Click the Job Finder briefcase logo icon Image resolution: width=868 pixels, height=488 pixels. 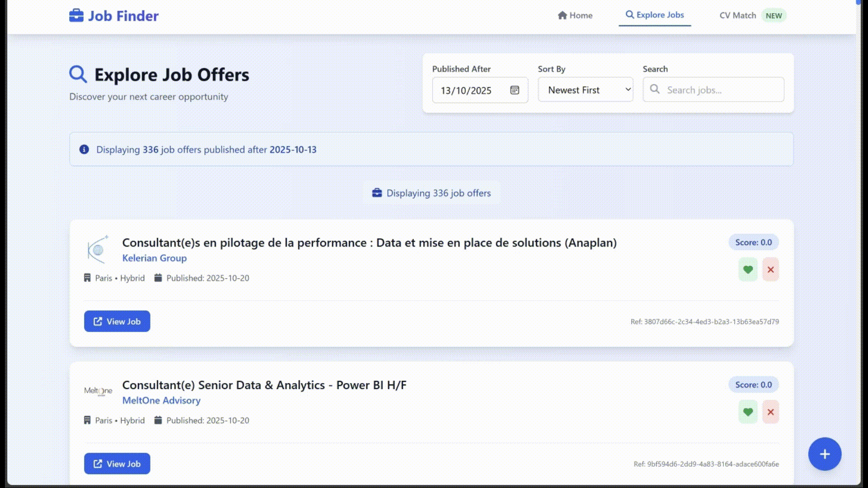pyautogui.click(x=76, y=15)
